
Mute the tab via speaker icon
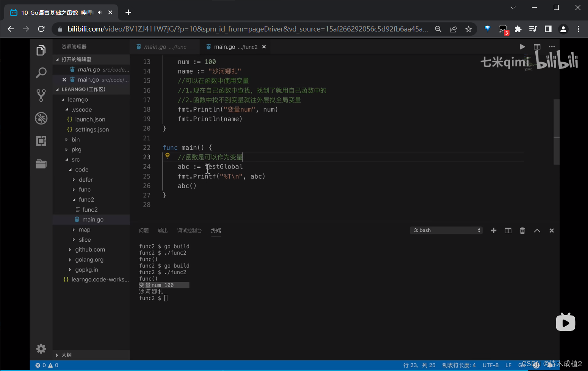tap(100, 13)
